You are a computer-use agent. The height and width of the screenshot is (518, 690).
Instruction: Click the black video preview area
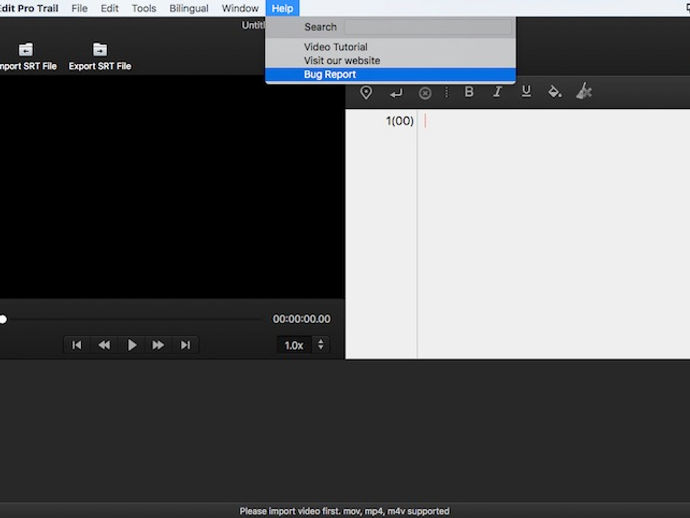[172, 187]
